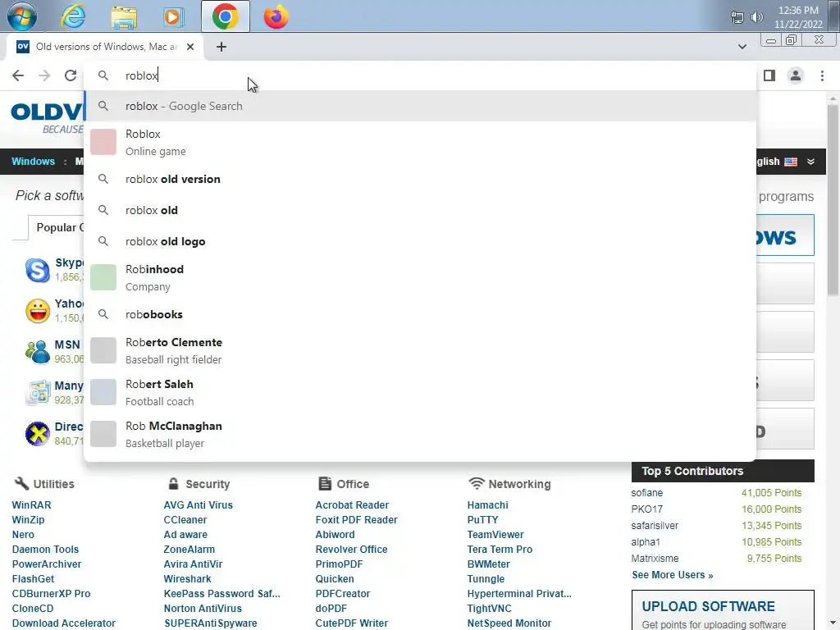The image size is (840, 630).
Task: Click the Yahoo Messenger smiley icon
Action: point(38,311)
